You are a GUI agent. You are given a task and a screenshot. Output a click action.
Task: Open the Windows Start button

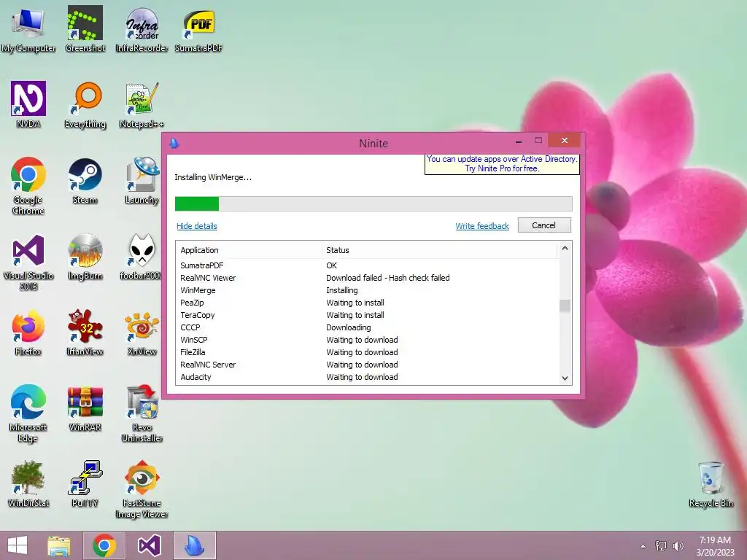(18, 545)
